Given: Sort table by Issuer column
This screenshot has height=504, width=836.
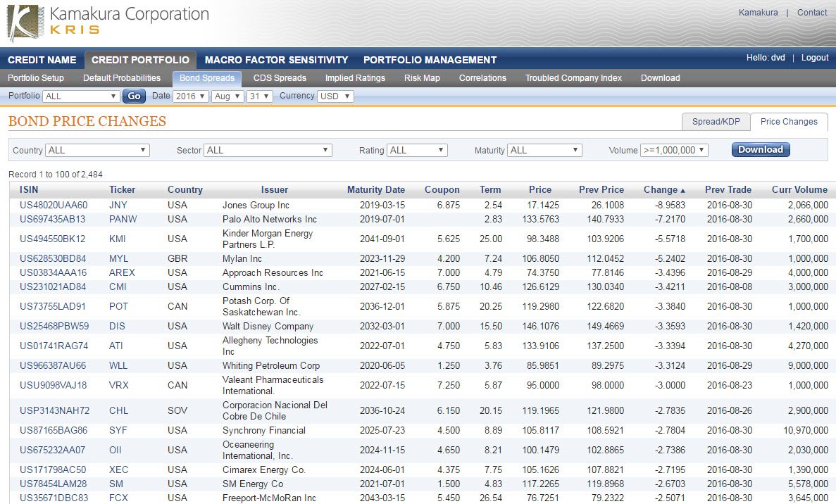Looking at the screenshot, I should coord(275,189).
